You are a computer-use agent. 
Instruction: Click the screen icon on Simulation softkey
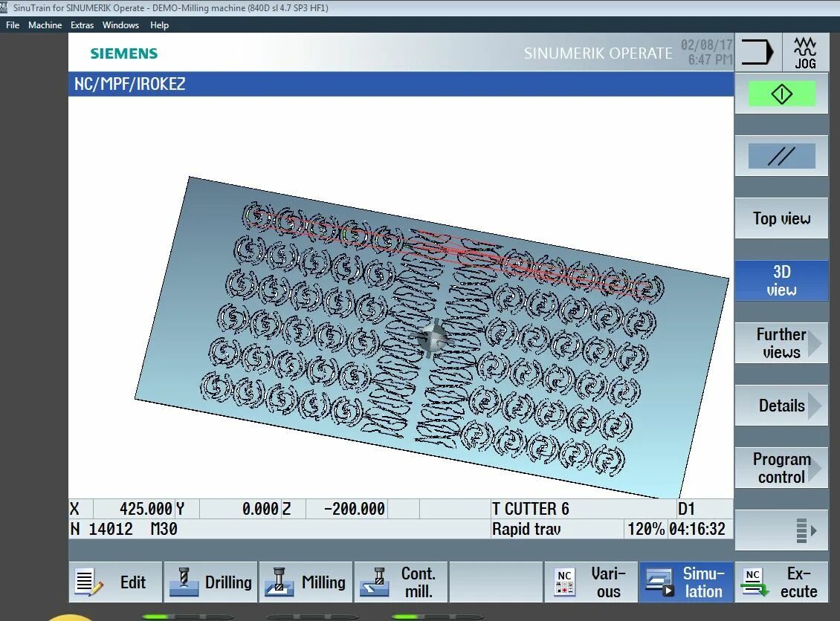660,582
